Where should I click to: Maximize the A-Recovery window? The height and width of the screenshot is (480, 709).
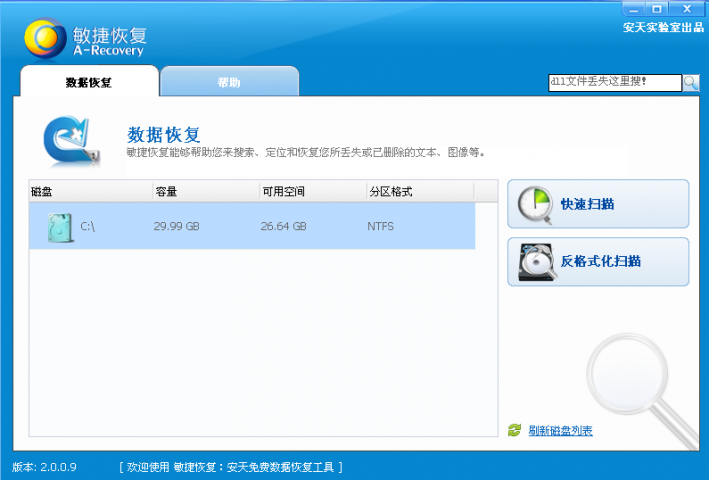coord(657,9)
